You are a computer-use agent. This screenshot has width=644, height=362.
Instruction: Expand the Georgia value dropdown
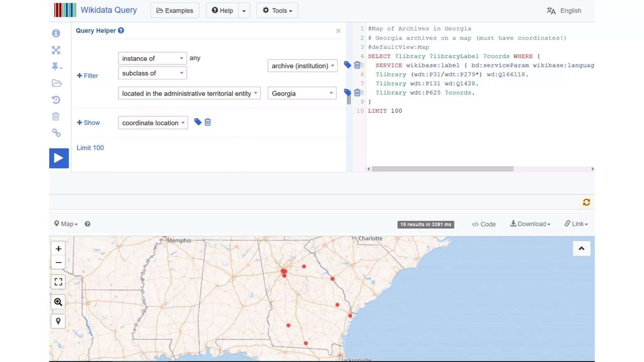pos(302,93)
